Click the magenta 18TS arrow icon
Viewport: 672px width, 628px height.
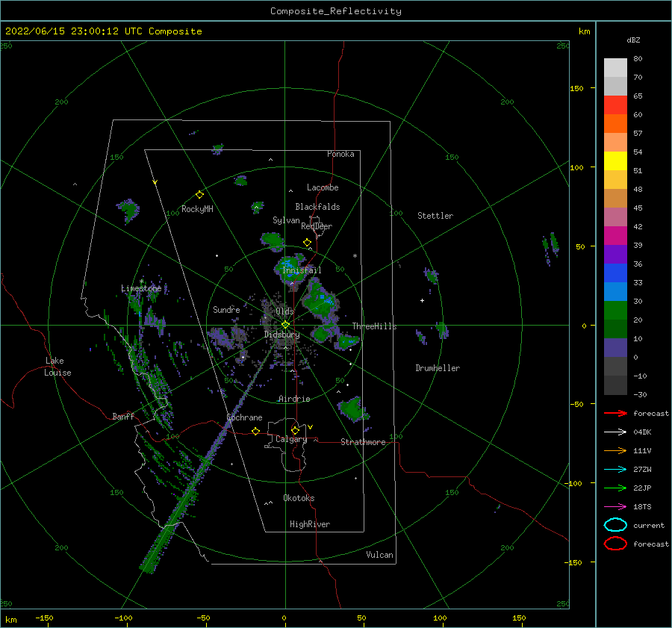point(615,507)
